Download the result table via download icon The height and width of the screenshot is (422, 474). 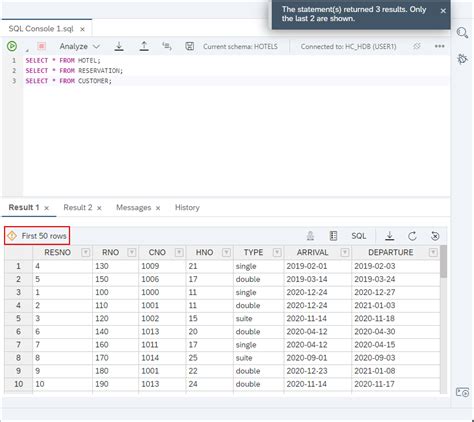(x=390, y=236)
